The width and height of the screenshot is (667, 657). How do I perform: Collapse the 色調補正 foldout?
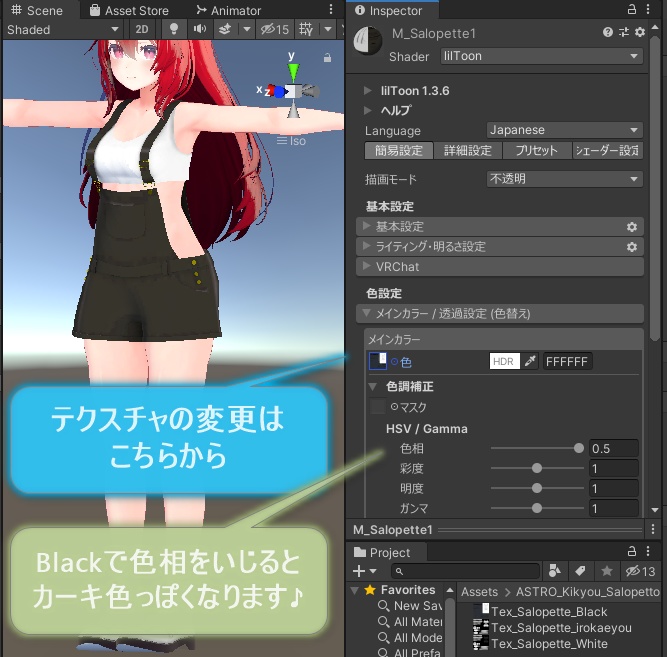coord(373,387)
